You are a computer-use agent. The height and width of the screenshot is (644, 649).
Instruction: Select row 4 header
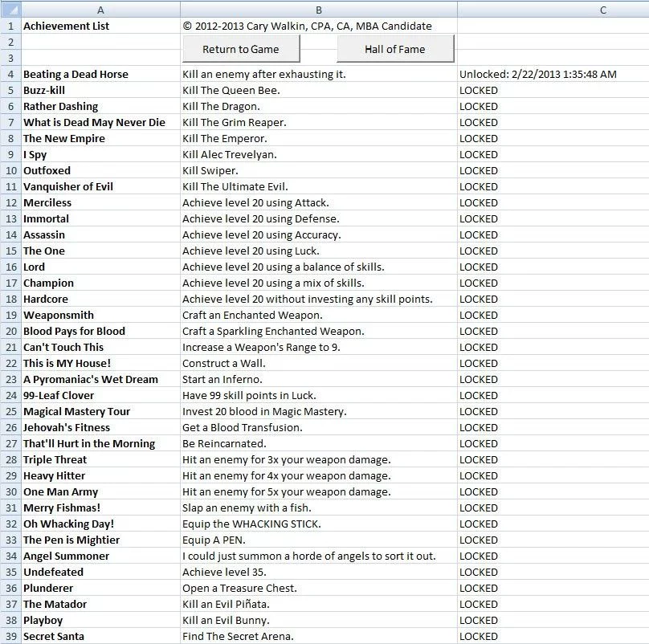(x=10, y=74)
